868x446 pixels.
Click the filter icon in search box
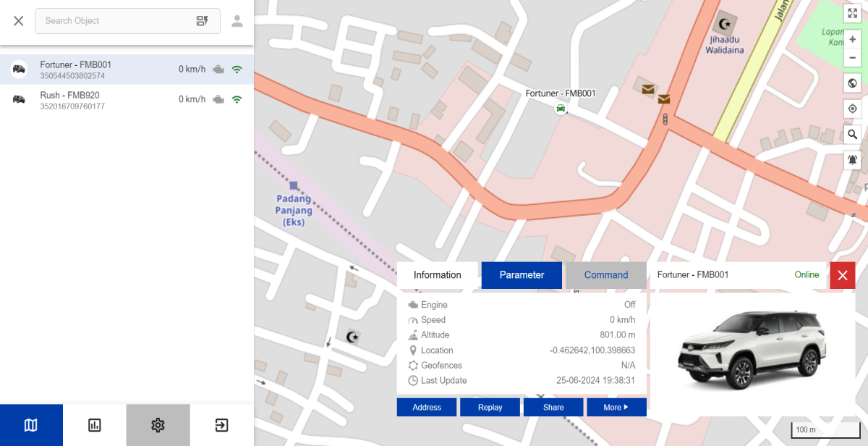(202, 21)
